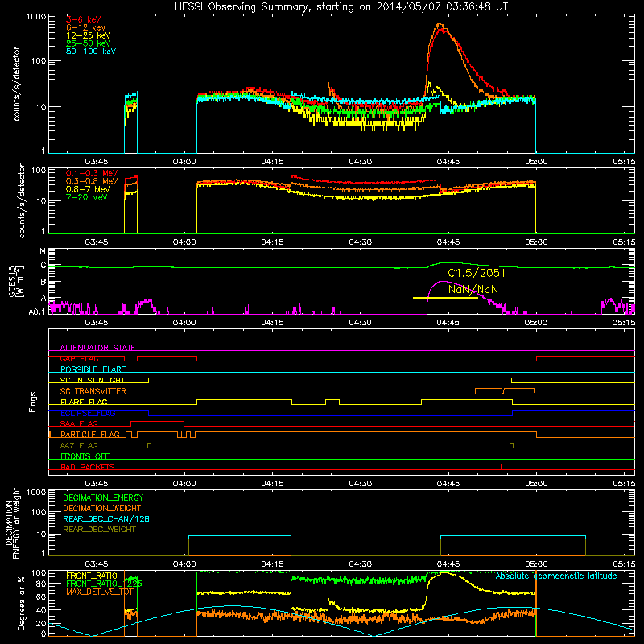This screenshot has height=644, width=644.
Task: Click the green FRONT_RATIO legend label ending in 225
Action: pos(104,584)
